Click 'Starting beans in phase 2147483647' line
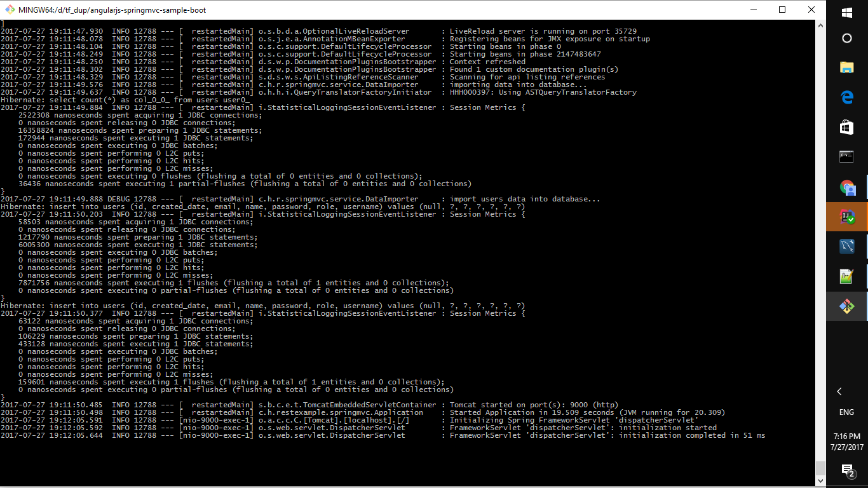 coord(525,54)
